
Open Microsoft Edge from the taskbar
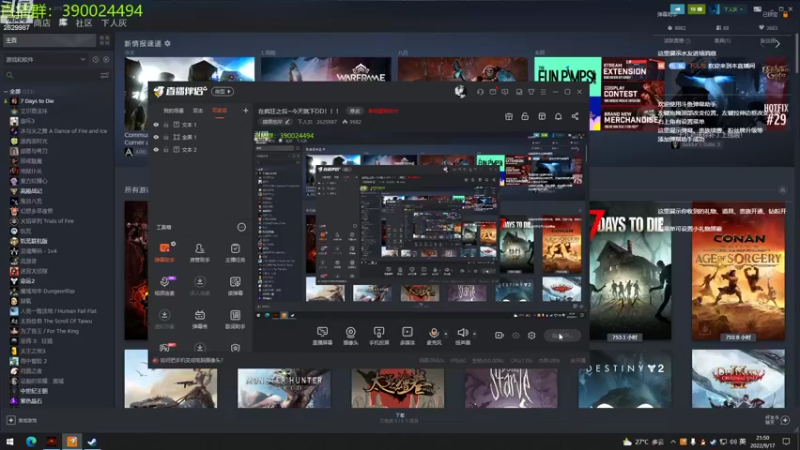click(x=31, y=441)
